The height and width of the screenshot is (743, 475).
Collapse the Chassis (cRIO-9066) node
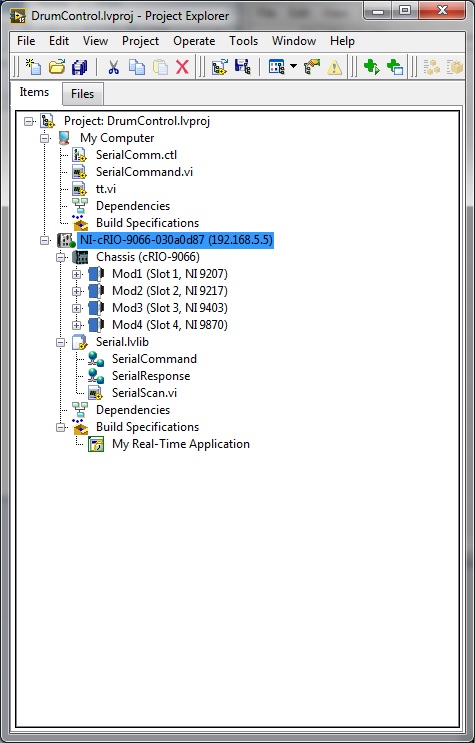60,257
